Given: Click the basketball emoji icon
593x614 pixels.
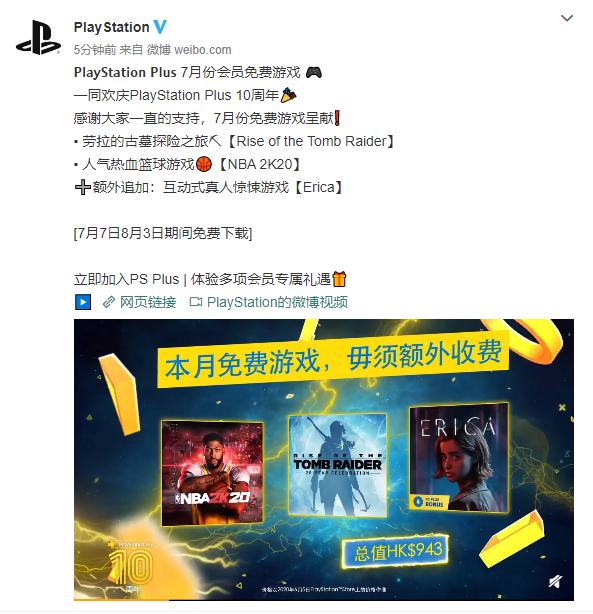Looking at the screenshot, I should [204, 164].
